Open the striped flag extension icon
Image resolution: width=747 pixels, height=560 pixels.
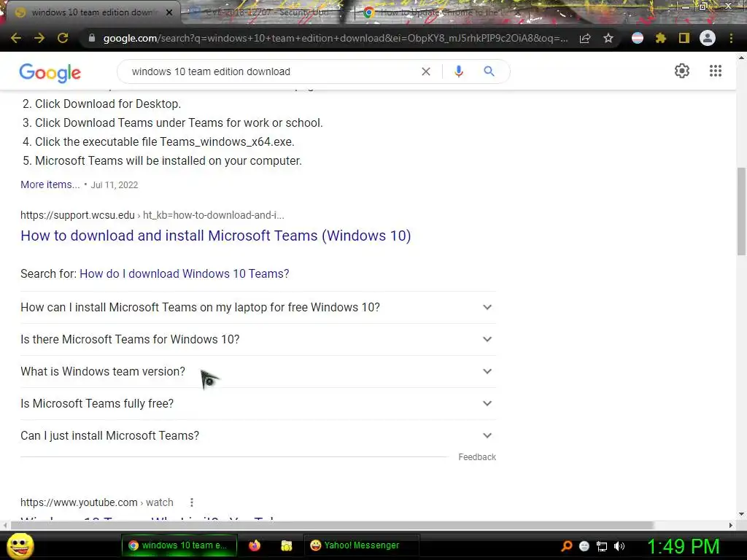click(x=638, y=38)
